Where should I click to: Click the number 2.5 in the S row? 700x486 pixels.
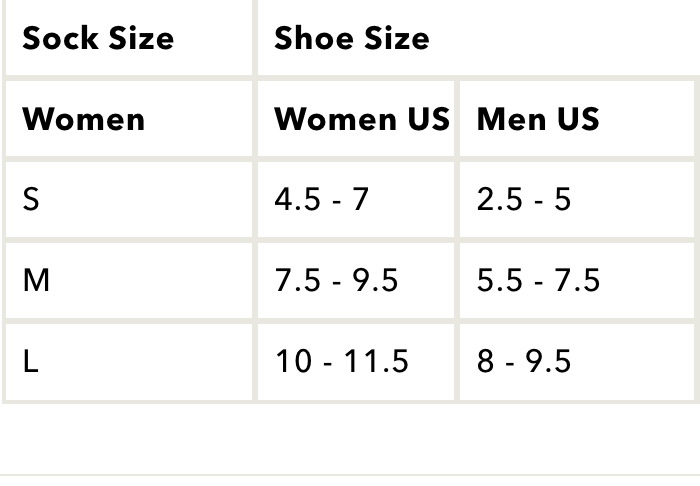[499, 200]
